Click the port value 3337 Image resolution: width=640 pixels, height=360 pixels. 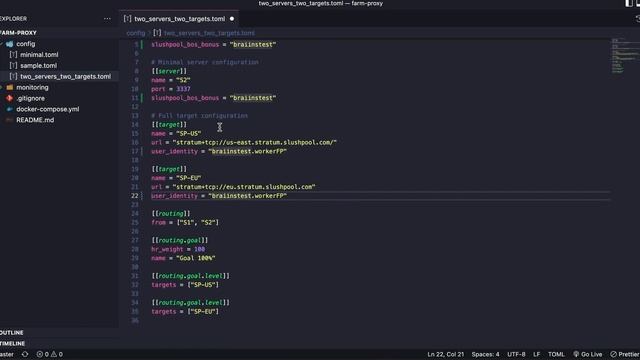183,89
